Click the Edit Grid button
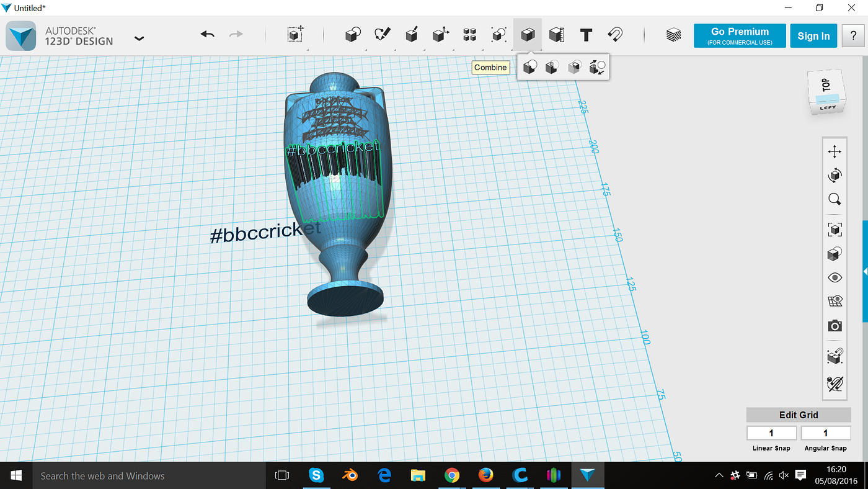Screen dimensions: 868x489 click(799, 415)
